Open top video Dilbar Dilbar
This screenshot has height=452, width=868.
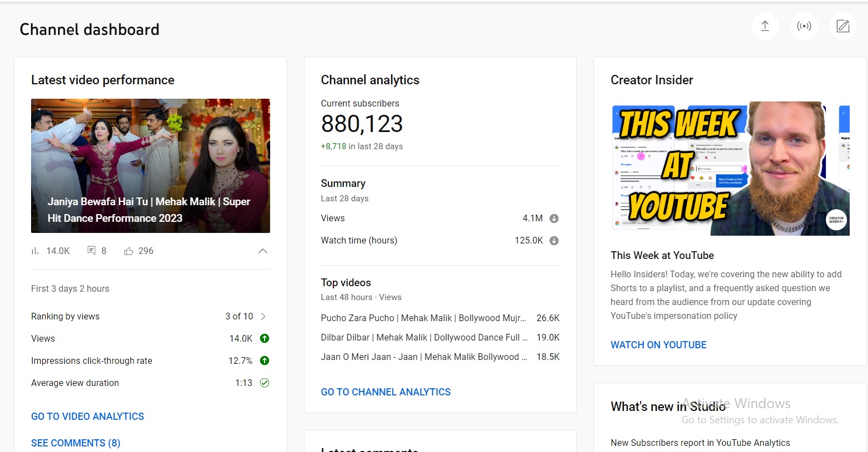(424, 337)
